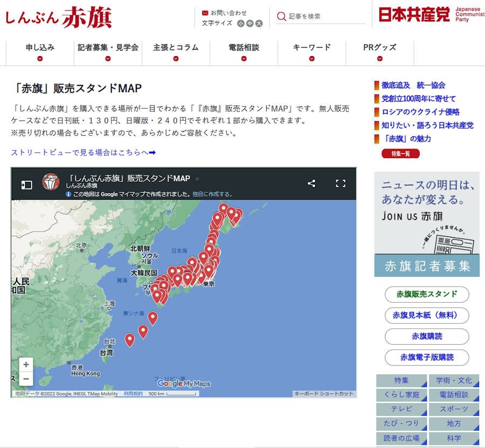
Task: Click the Google My Maps logo
Action: point(184,383)
